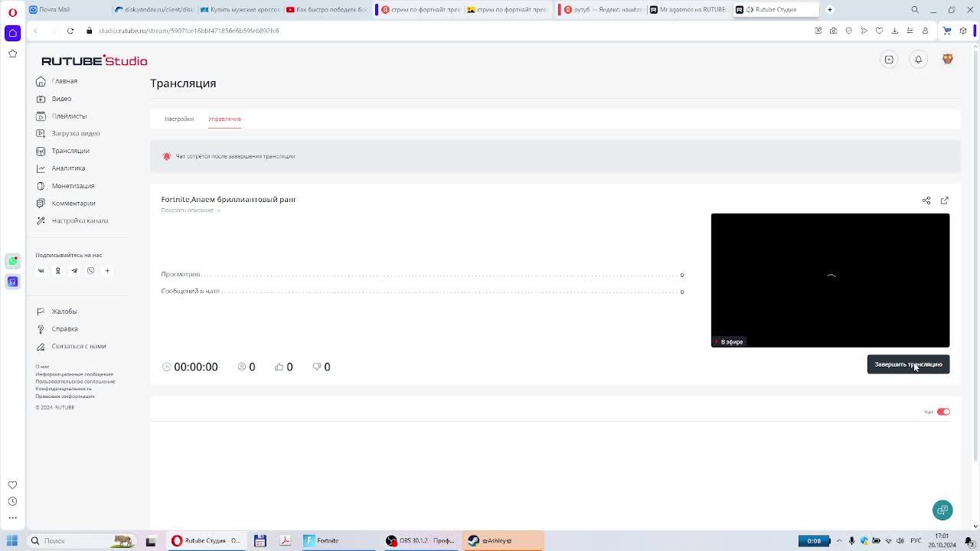This screenshot has width=980, height=551.
Task: Toggle the Чат switch off
Action: pos(943,412)
